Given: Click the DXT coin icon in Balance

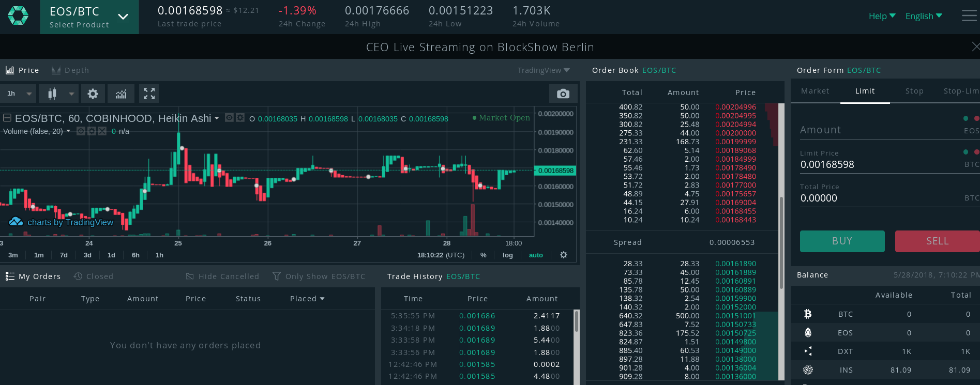Looking at the screenshot, I should pos(808,351).
